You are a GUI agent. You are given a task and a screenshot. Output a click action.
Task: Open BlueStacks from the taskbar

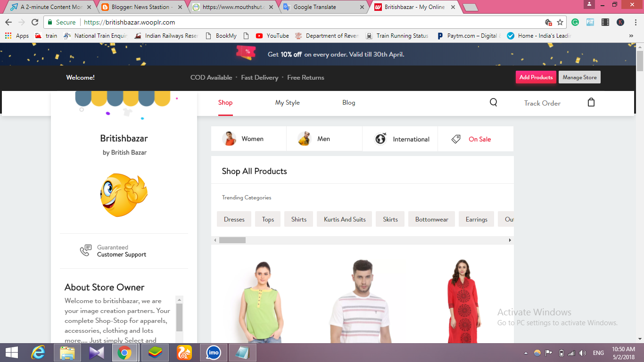[x=155, y=353]
